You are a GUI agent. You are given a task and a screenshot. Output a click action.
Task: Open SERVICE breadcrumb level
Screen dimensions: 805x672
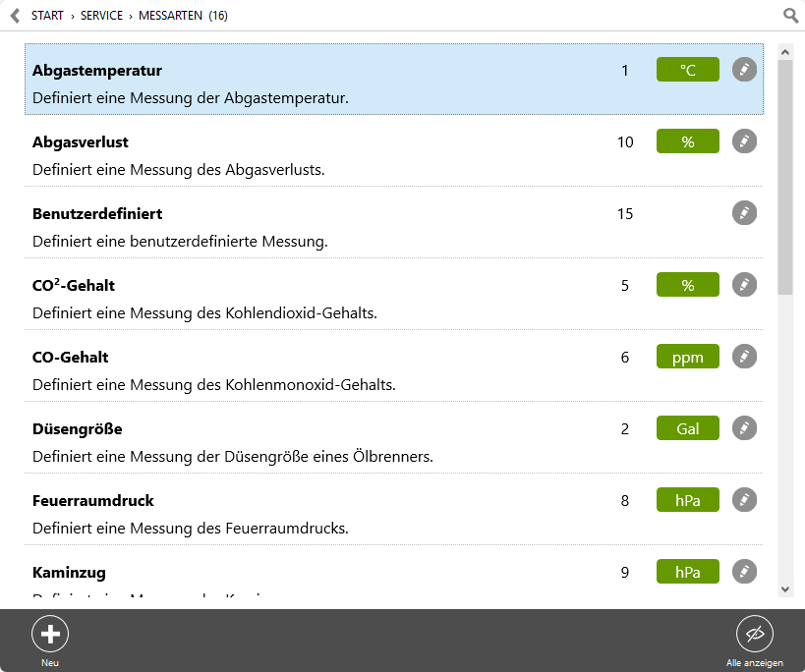(101, 16)
